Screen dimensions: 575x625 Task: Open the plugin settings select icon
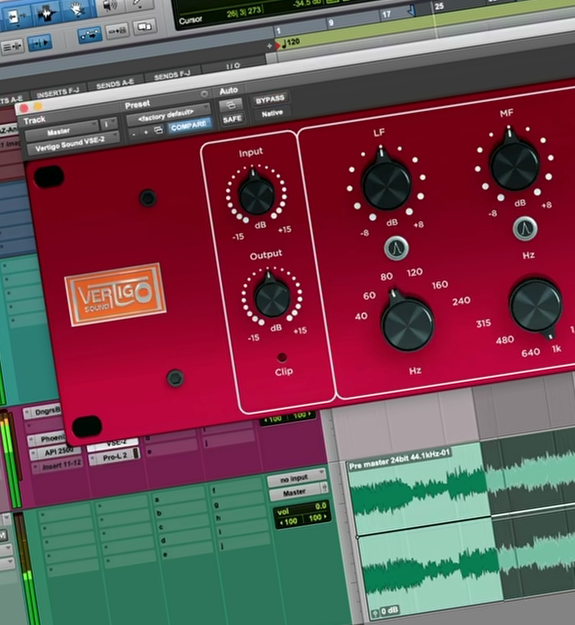tap(158, 130)
